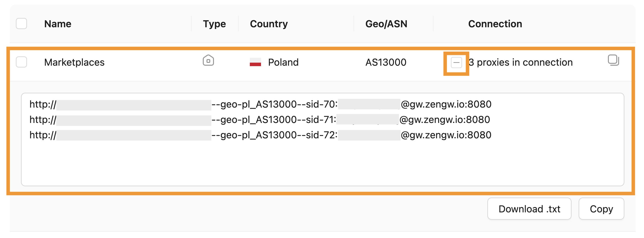
Task: Click the Geo/ASN column header
Action: click(x=386, y=24)
